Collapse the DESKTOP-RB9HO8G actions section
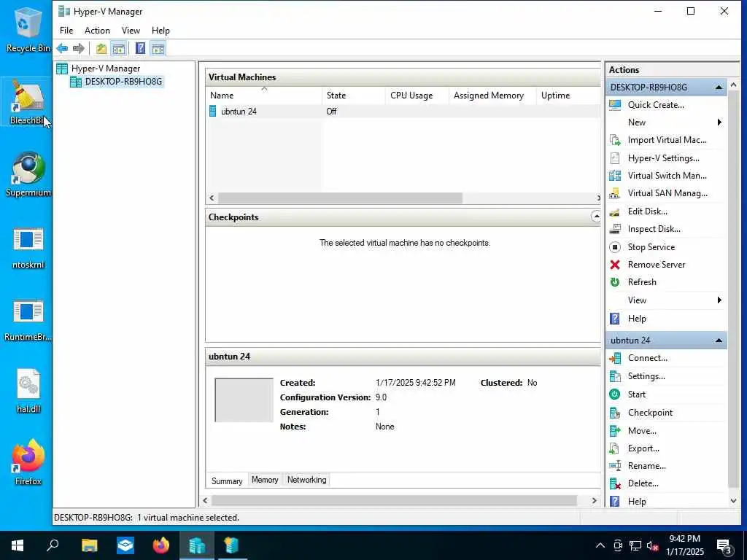Viewport: 747px width, 560px height. pyautogui.click(x=719, y=87)
